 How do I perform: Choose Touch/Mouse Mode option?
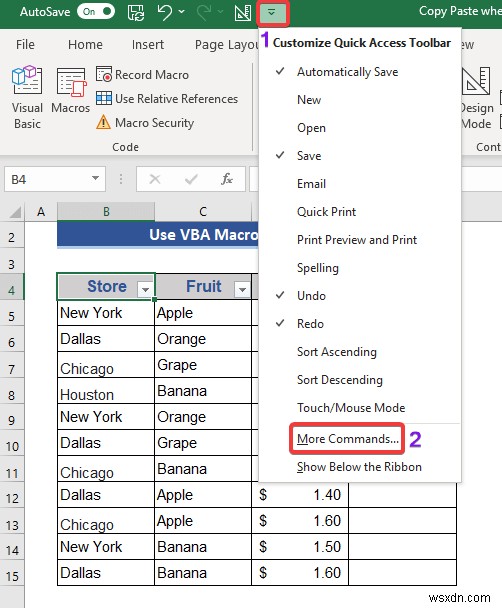[360, 408]
